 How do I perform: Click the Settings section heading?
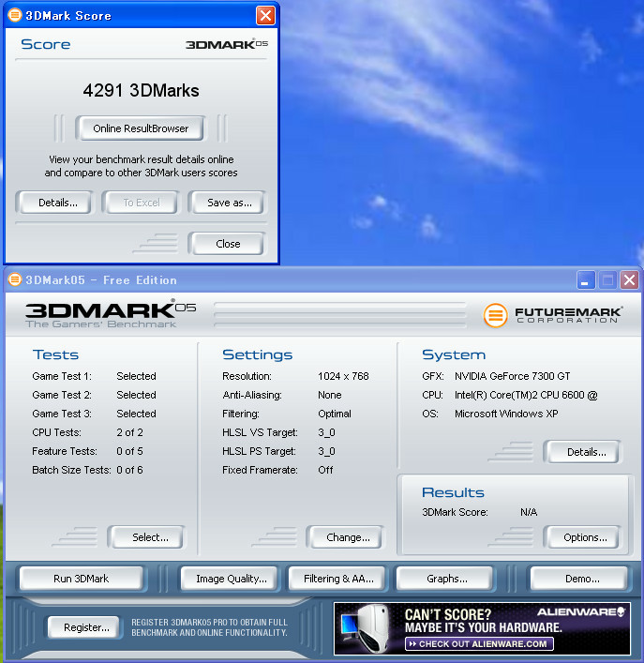tap(258, 354)
